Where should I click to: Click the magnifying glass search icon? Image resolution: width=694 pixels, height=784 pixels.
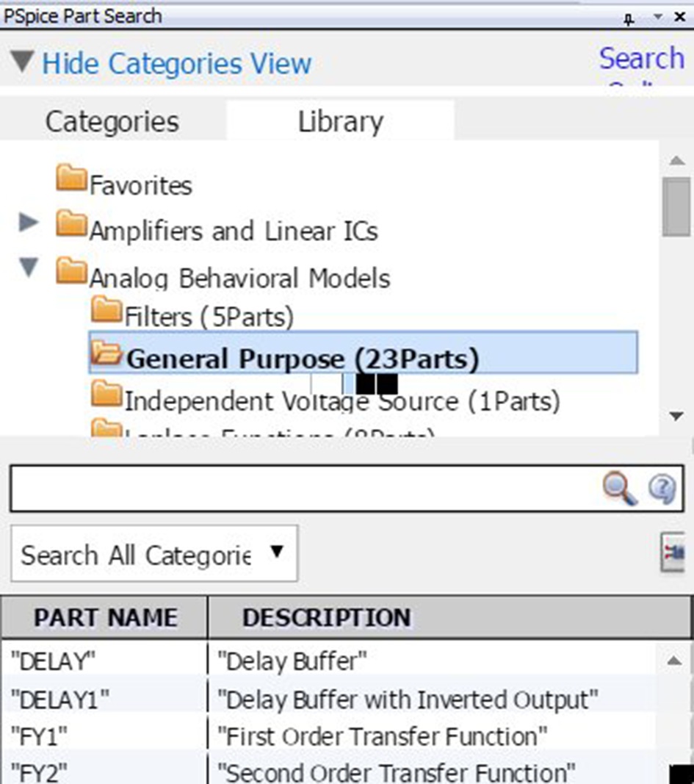(619, 488)
